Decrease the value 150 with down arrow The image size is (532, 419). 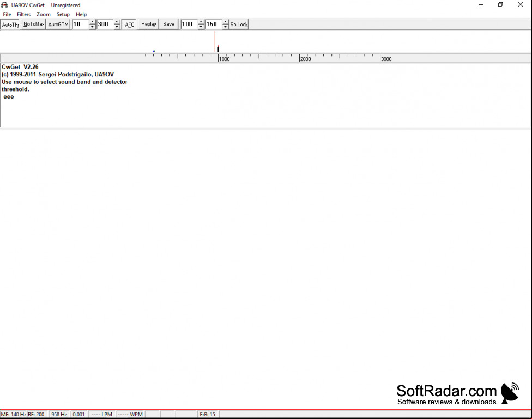[225, 27]
